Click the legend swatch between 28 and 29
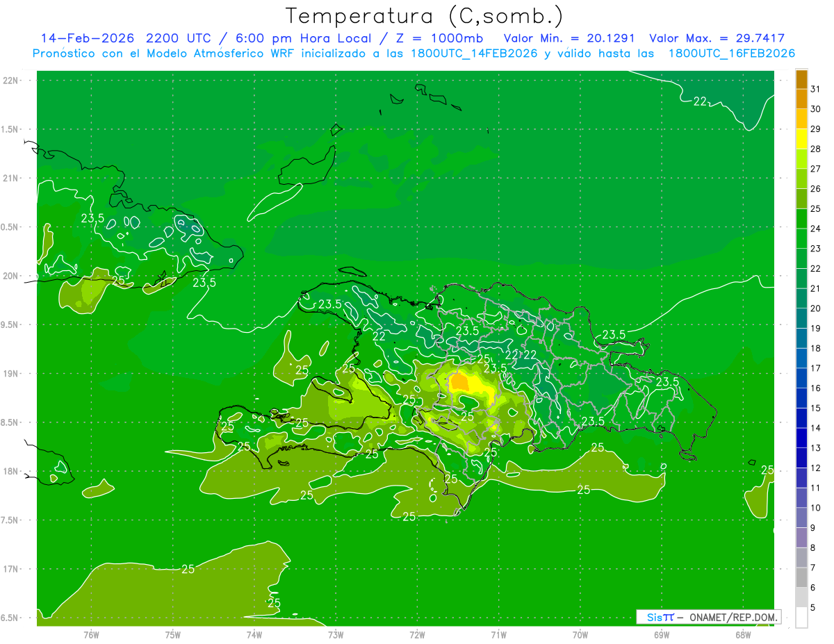834x644 pixels. pos(801,139)
